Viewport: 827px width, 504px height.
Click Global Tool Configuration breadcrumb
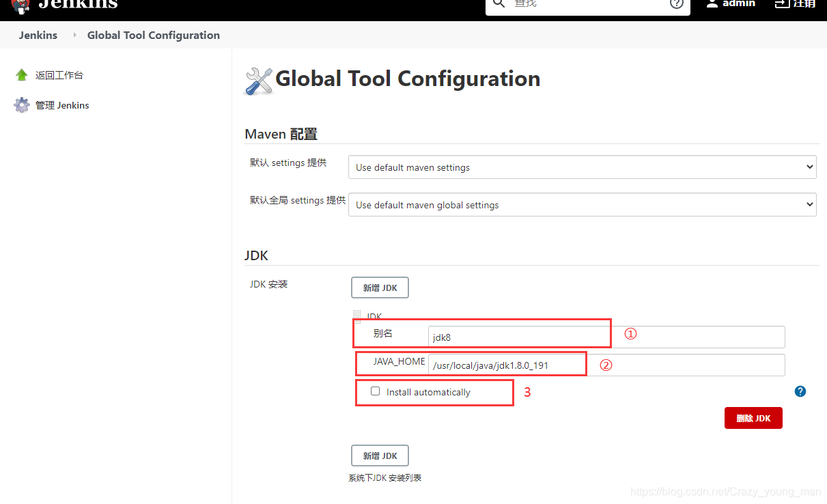pos(154,35)
